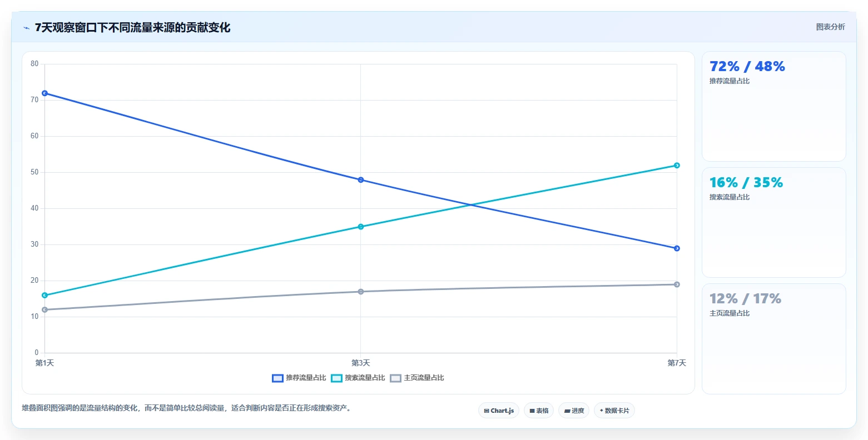Viewport: 868px width, 440px height.
Task: Click the 第1天 x-axis label
Action: coord(44,363)
